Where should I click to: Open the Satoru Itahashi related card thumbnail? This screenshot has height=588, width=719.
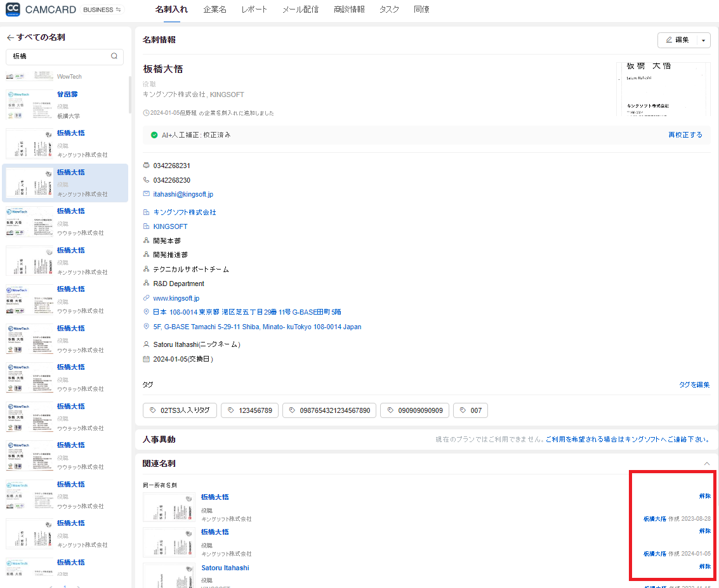tap(169, 575)
